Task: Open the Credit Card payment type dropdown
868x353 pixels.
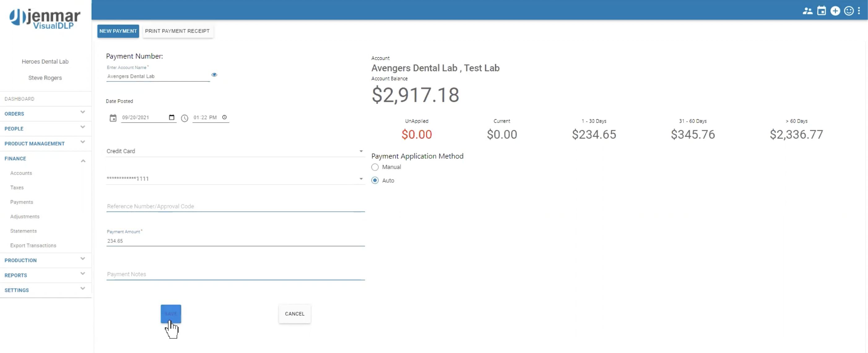Action: coord(235,151)
